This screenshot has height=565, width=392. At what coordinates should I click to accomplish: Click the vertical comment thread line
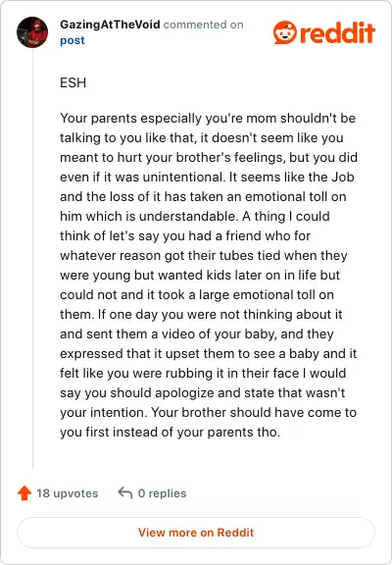pos(32,259)
